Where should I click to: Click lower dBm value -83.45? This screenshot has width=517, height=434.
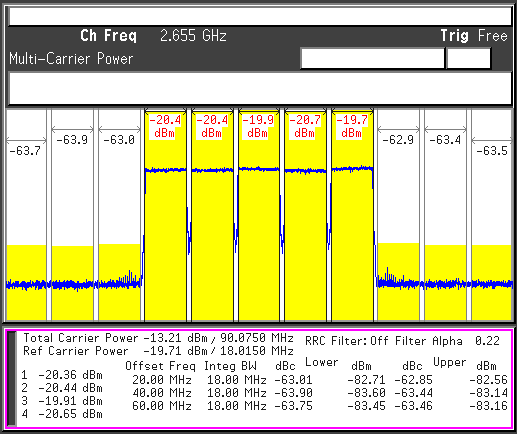(366, 406)
